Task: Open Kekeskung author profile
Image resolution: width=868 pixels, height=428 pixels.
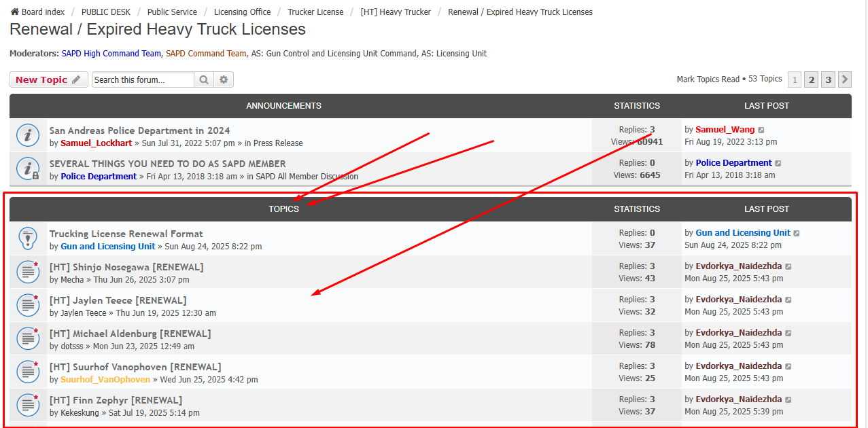Action: coord(81,413)
